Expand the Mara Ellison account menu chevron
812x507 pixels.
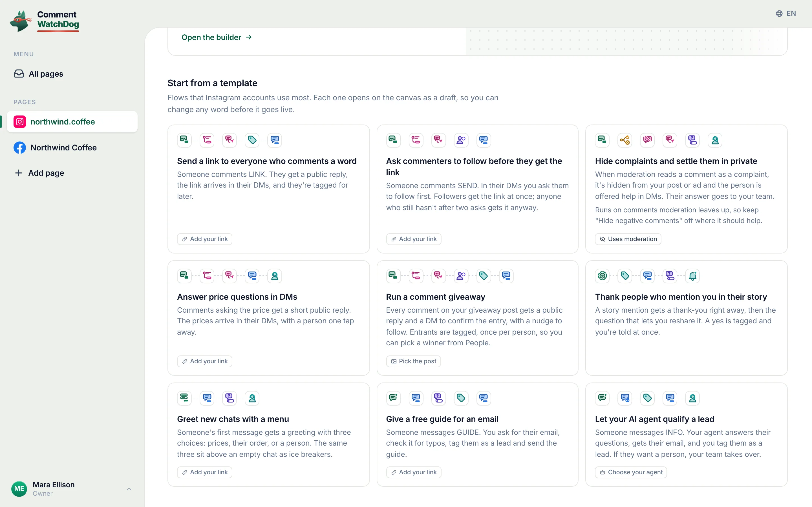[129, 489]
